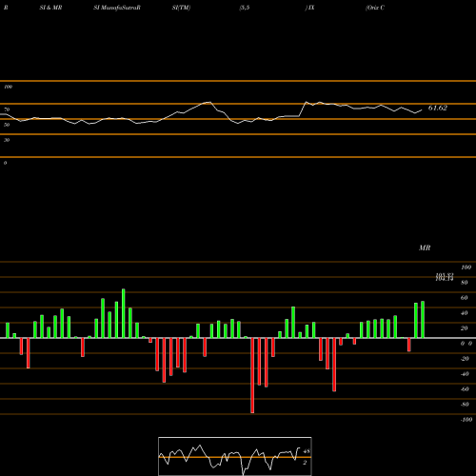Click the 40 label on MR axis

pos(465,313)
